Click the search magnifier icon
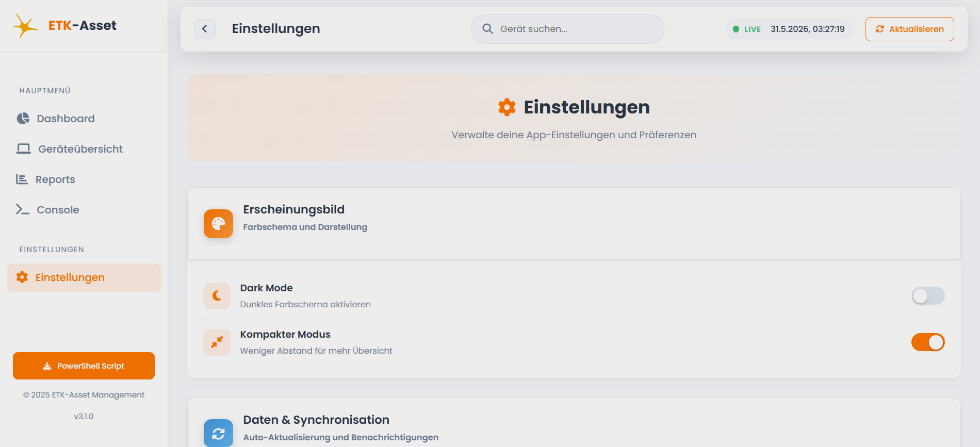 pyautogui.click(x=487, y=29)
